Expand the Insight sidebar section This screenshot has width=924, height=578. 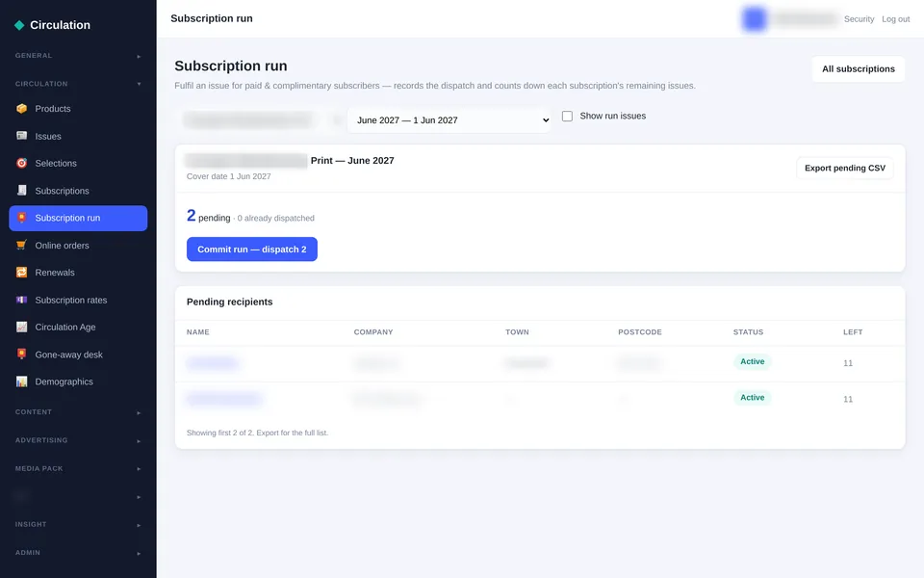78,524
